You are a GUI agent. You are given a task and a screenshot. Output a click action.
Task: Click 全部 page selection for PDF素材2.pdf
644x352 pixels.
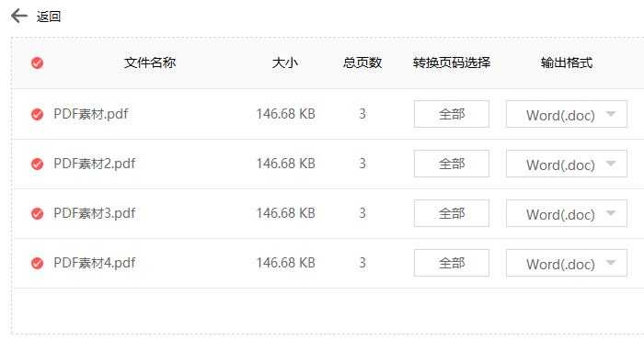pos(452,164)
